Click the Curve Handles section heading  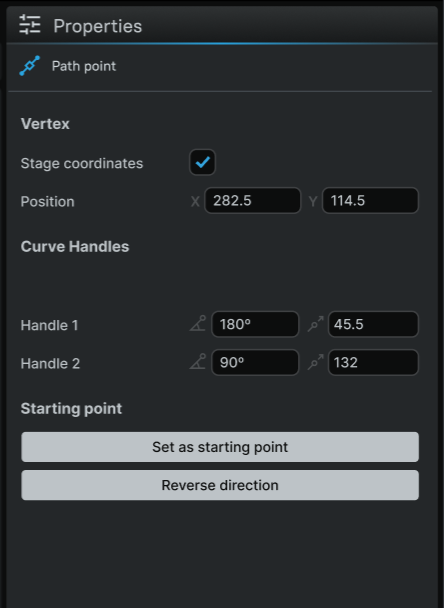75,247
